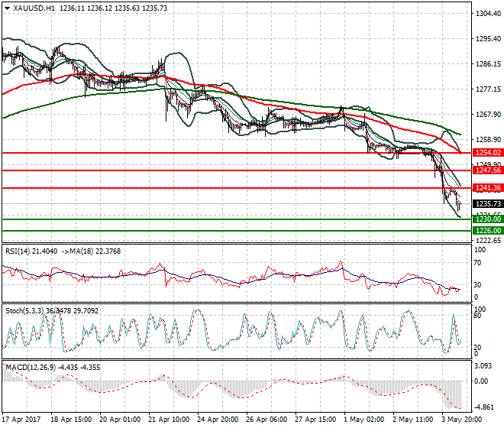Select the Stochastic scale level 80
Screen dimensions: 504x428
tap(477, 316)
